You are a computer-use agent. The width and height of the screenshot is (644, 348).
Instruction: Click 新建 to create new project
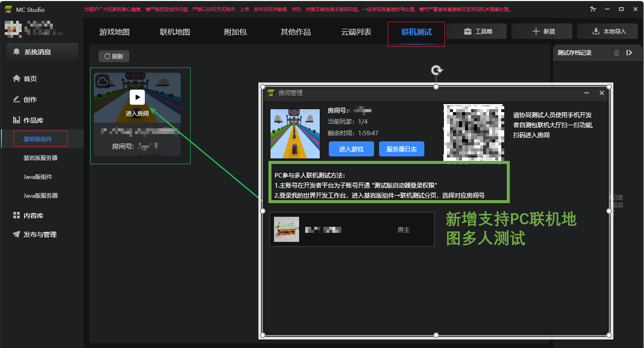coord(543,31)
